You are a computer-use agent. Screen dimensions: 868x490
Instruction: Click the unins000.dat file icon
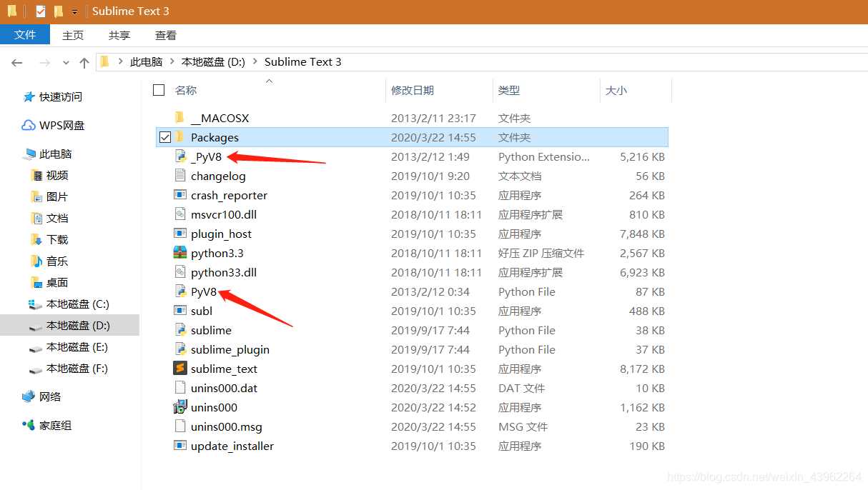click(x=179, y=388)
